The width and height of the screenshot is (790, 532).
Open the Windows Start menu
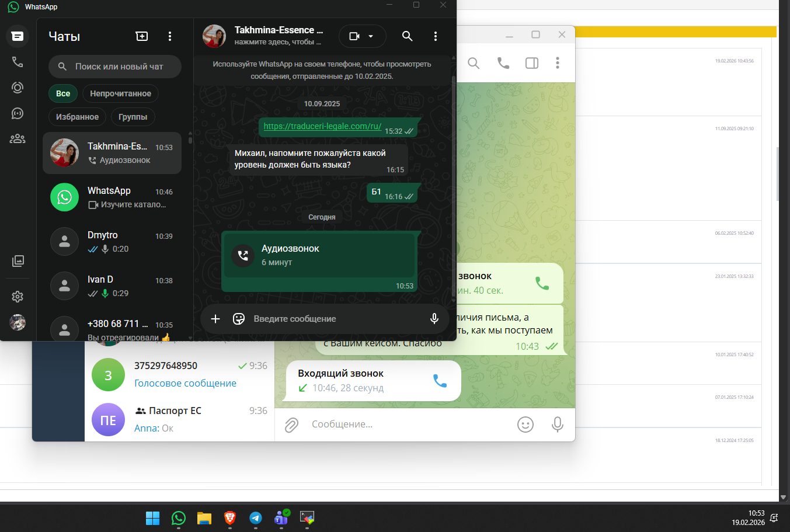tap(153, 518)
